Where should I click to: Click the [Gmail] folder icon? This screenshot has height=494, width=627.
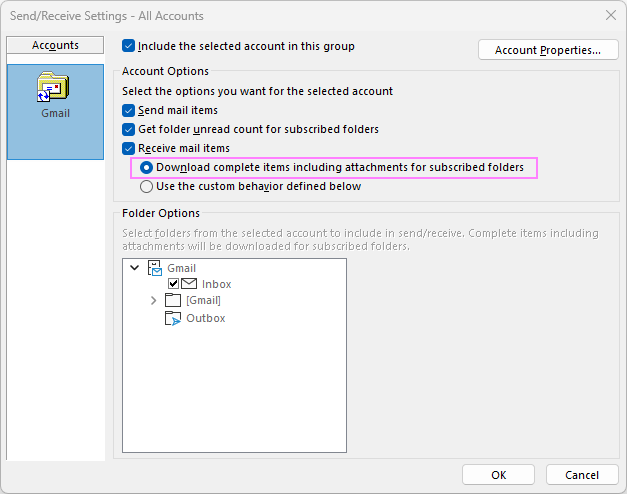click(x=173, y=300)
